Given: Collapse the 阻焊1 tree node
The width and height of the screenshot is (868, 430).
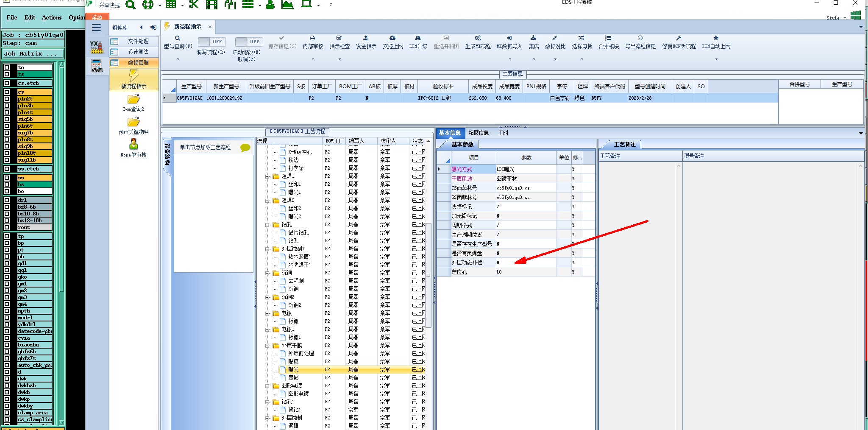Looking at the screenshot, I should click(x=268, y=176).
